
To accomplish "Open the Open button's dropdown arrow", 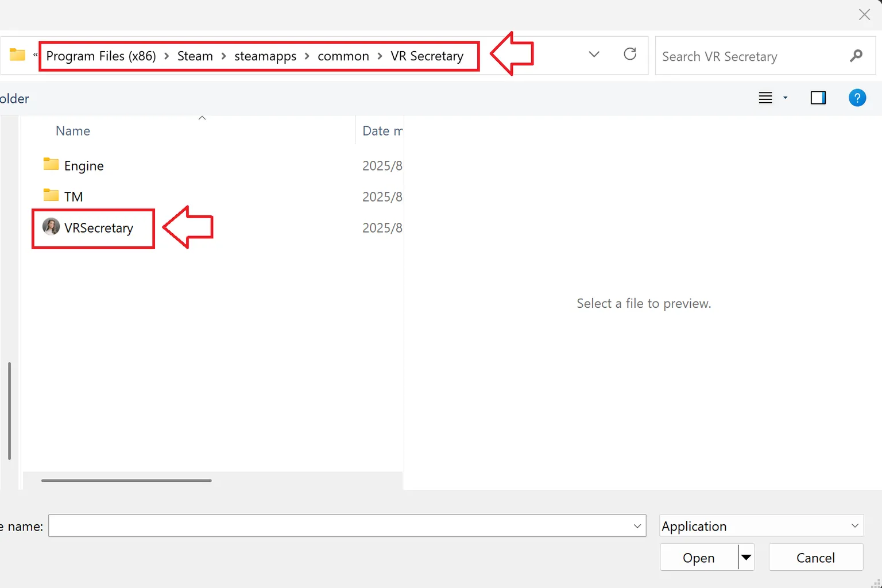I will (746, 558).
